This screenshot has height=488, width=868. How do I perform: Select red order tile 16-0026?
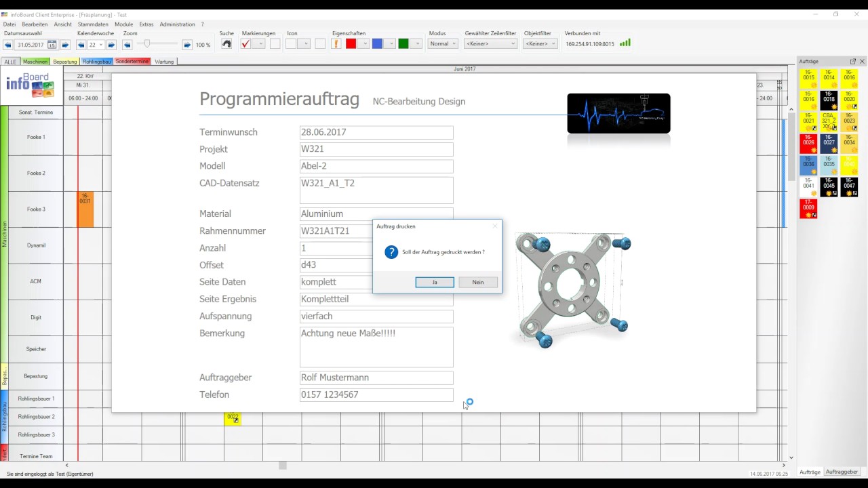[808, 144]
